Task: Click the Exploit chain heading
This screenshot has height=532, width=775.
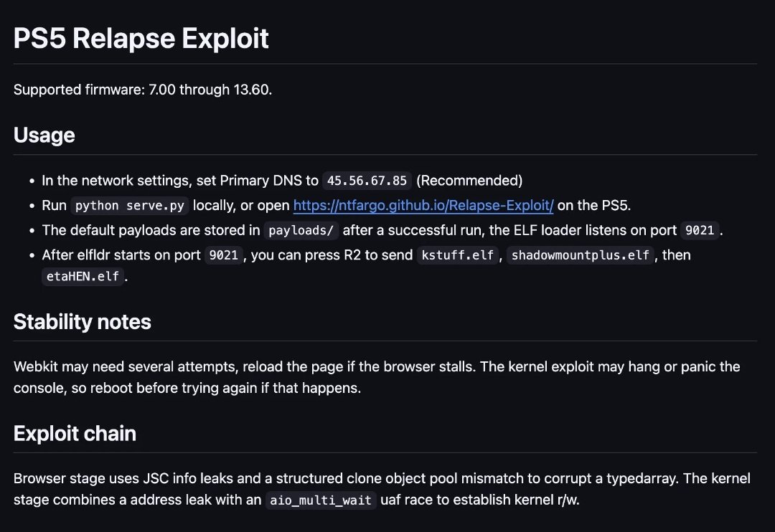Action: pyautogui.click(x=75, y=433)
